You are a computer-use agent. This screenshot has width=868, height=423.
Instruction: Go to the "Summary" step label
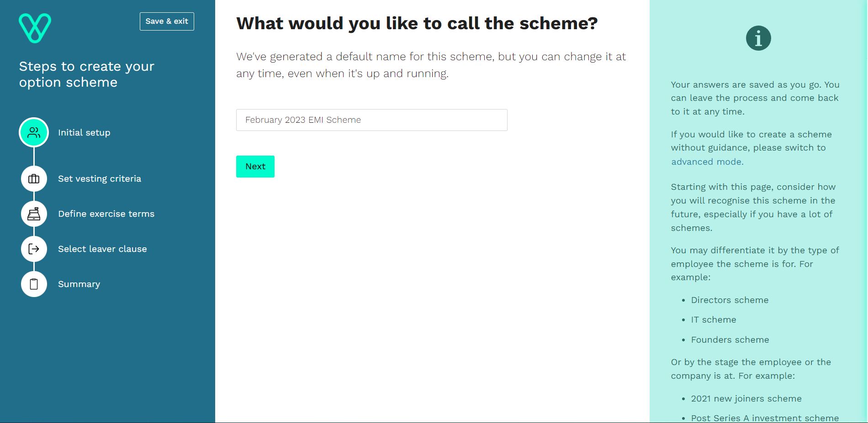pos(79,284)
